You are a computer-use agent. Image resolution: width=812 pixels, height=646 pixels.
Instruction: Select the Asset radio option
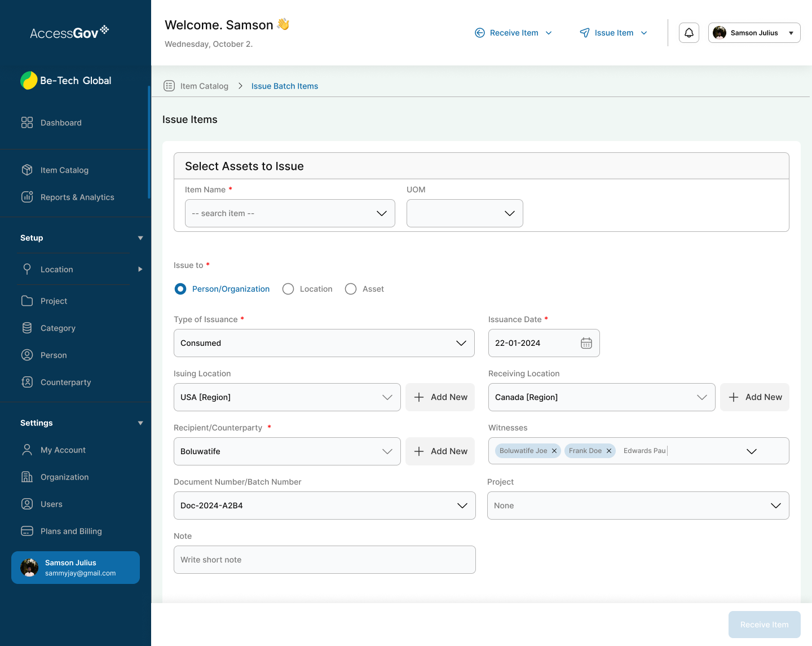coord(351,289)
